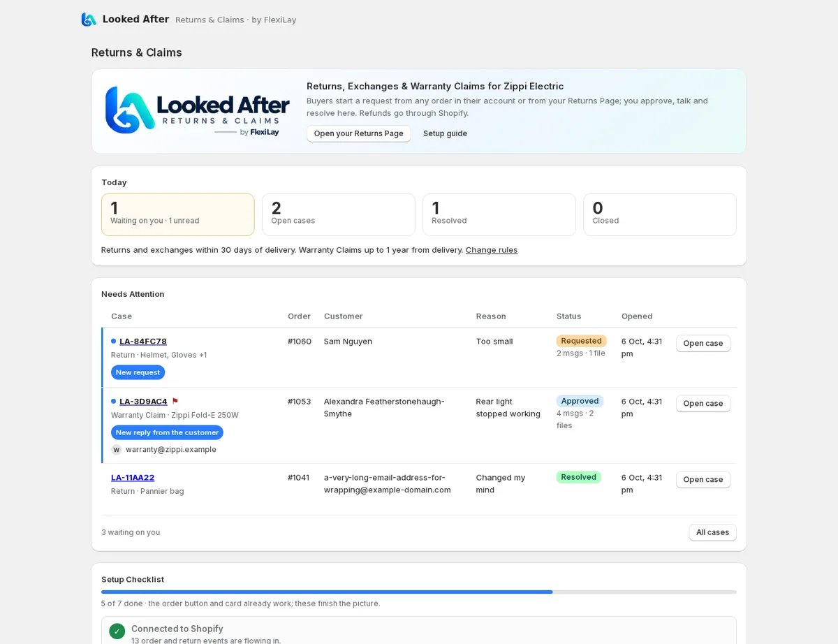View All cases
Viewport: 838px width, 644px height.
click(x=712, y=532)
